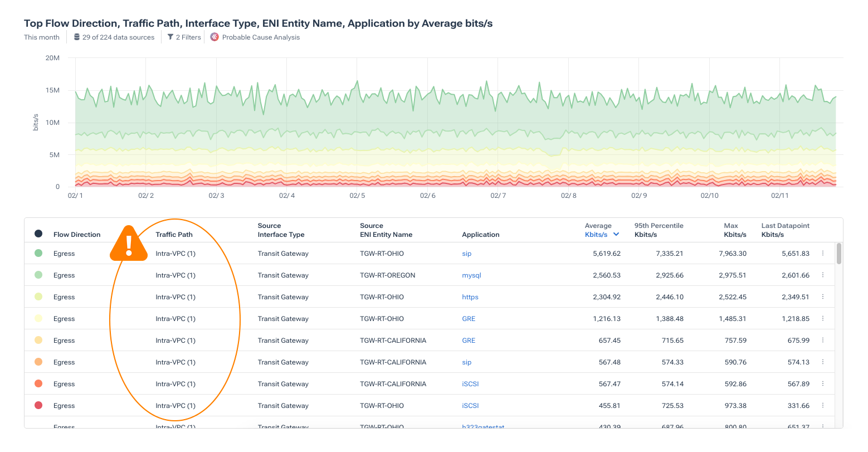Click '29 of 224 data sources' text
The image size is (868, 452).
pyautogui.click(x=118, y=37)
